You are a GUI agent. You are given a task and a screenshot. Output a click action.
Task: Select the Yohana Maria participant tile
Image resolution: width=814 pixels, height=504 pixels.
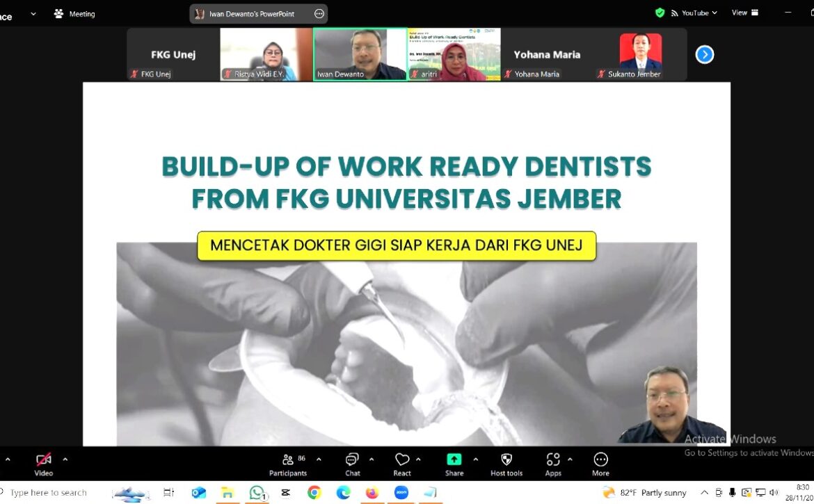pyautogui.click(x=547, y=54)
